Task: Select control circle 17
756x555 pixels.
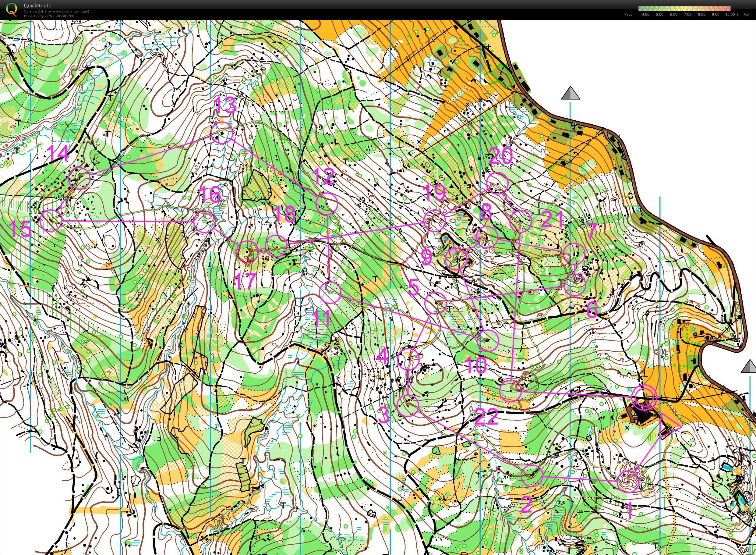Action: pos(248,251)
